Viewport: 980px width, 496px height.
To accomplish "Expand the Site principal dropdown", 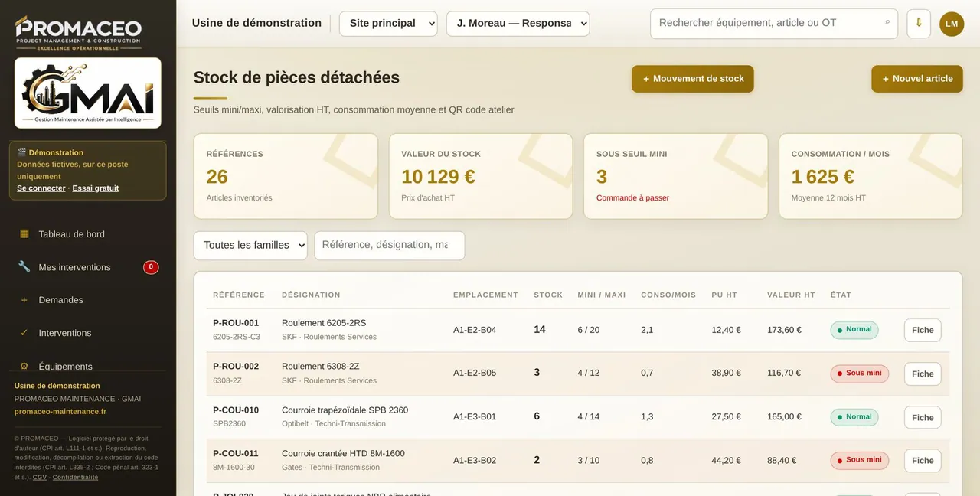I will coord(388,24).
